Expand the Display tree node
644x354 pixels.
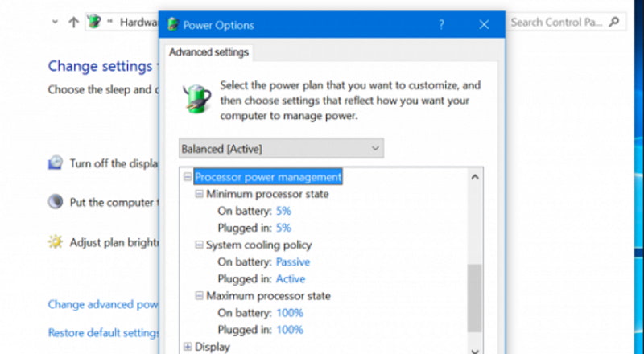[x=188, y=347]
